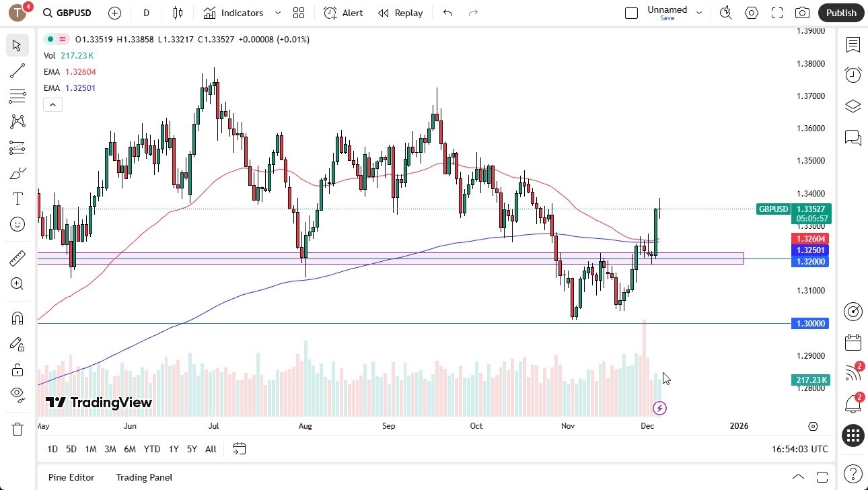Image resolution: width=868 pixels, height=490 pixels.
Task: Remove all drawings using the trash icon
Action: pos(17,429)
